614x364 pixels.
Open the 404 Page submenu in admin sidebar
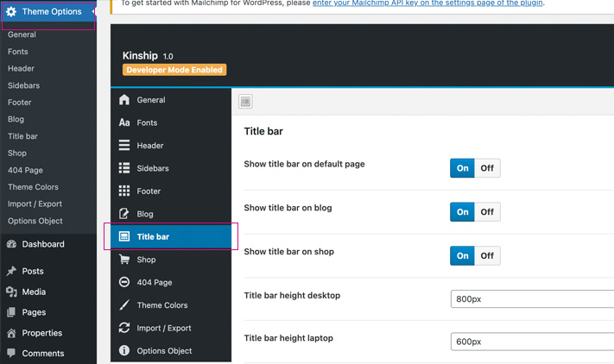(x=25, y=170)
